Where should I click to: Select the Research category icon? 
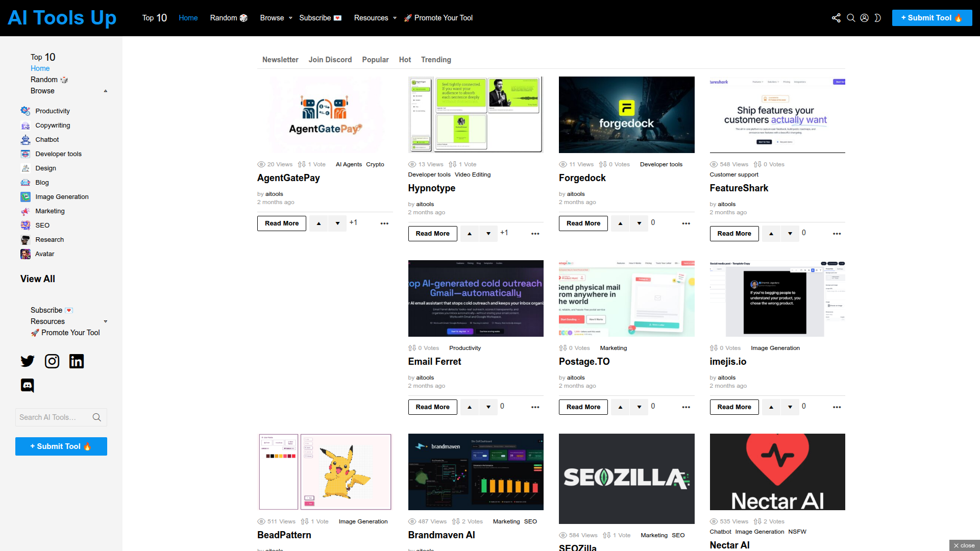click(x=26, y=239)
